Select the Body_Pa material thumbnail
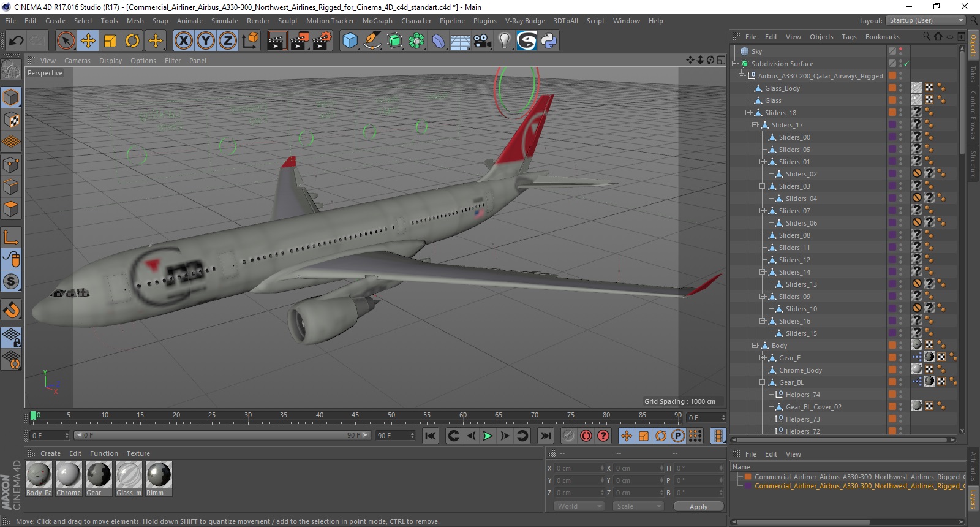 (x=39, y=479)
